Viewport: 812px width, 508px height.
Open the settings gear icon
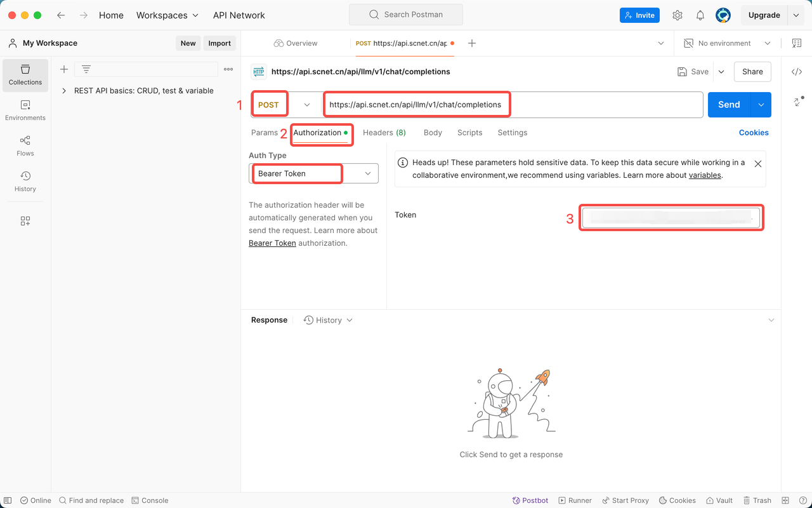pos(678,15)
